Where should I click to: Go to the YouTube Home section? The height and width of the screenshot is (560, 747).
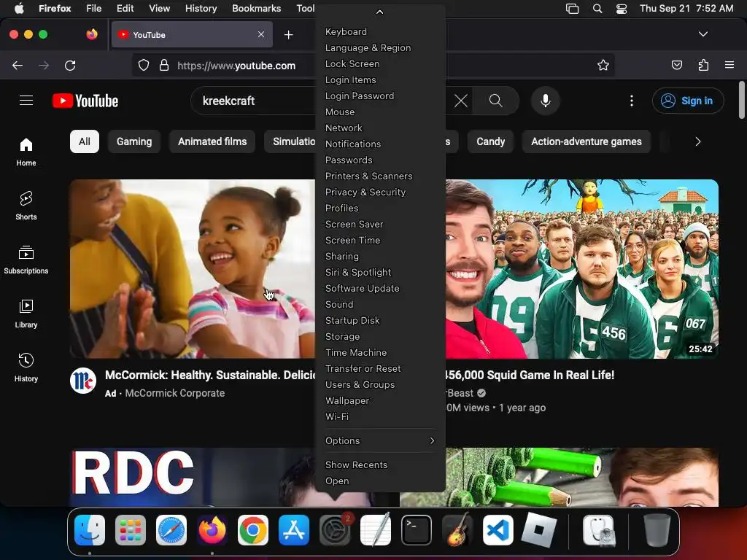coord(26,152)
